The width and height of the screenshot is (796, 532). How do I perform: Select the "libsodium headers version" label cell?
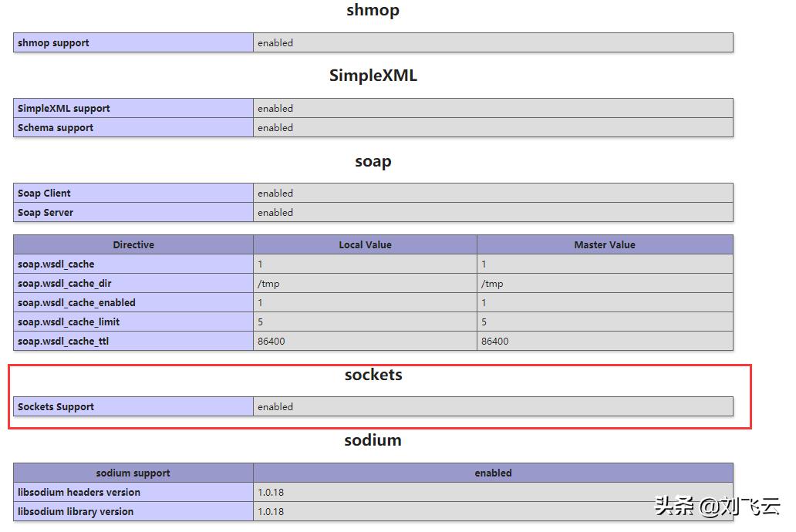[x=133, y=492]
